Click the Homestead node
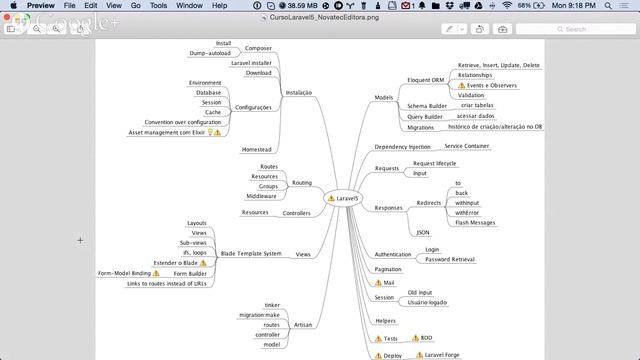 (x=256, y=149)
